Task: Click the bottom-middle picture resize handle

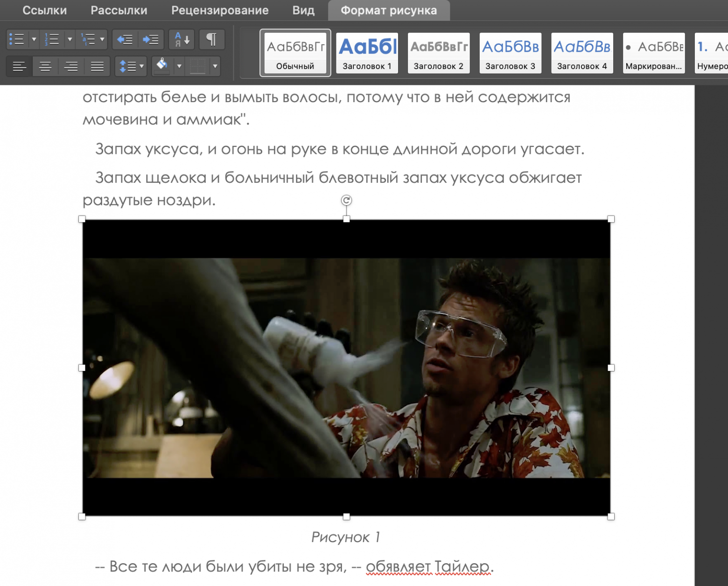Action: coord(346,516)
